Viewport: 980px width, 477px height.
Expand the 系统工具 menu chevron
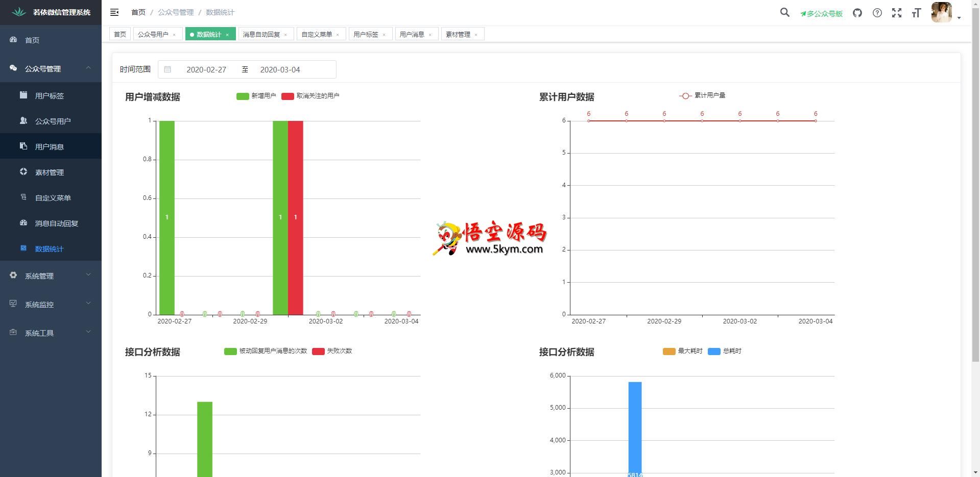click(x=88, y=332)
